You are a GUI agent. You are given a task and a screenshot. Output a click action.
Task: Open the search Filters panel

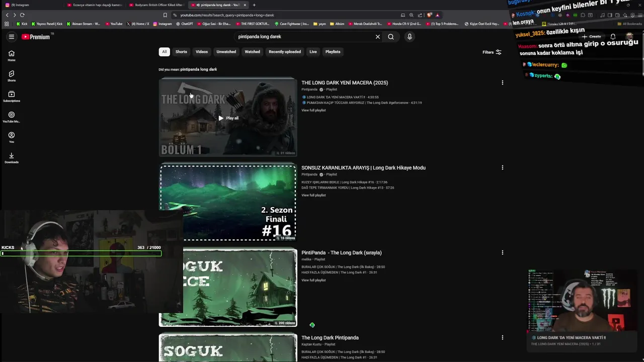pos(492,52)
